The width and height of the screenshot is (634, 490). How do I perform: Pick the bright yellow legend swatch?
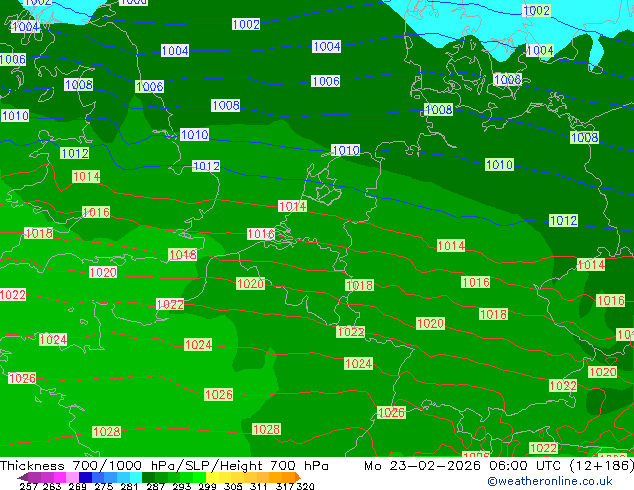click(x=212, y=477)
